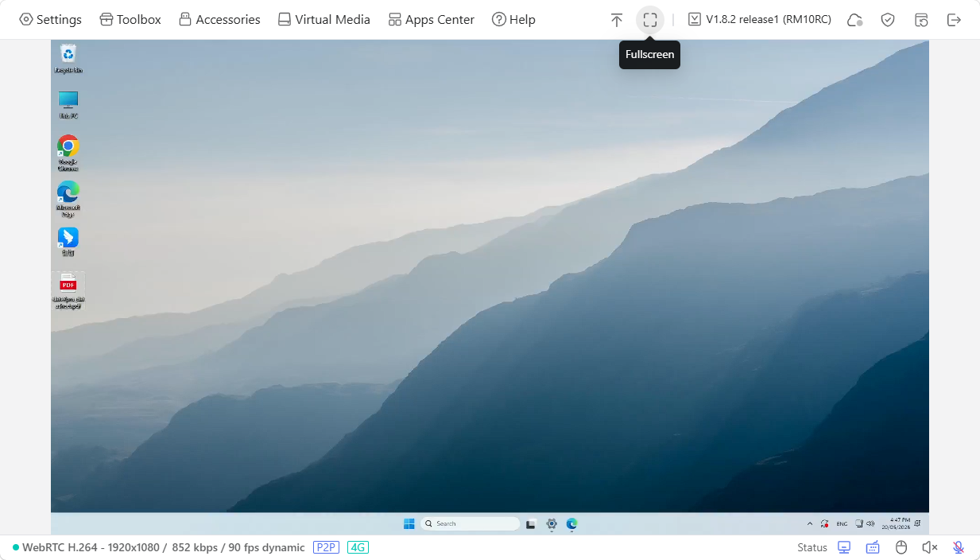This screenshot has height=560, width=980.
Task: Open the Accessories menu
Action: (x=219, y=20)
